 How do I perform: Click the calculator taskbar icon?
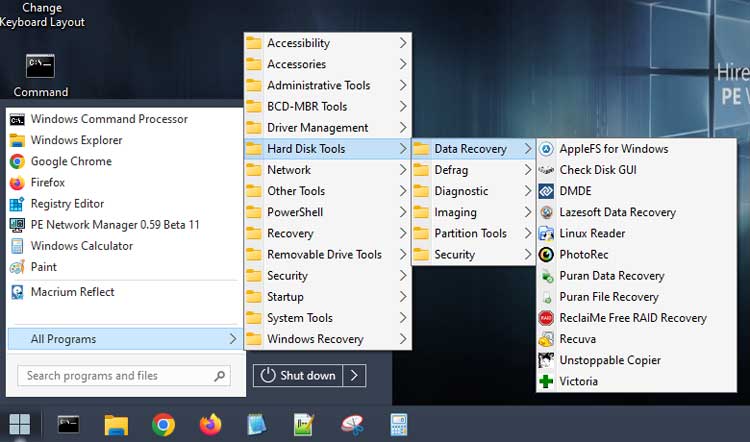(x=398, y=424)
